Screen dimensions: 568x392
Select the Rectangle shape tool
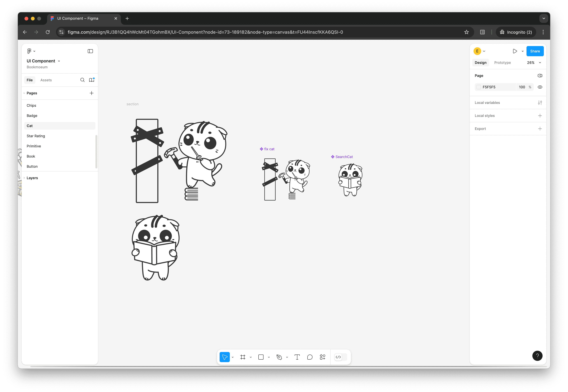(261, 357)
